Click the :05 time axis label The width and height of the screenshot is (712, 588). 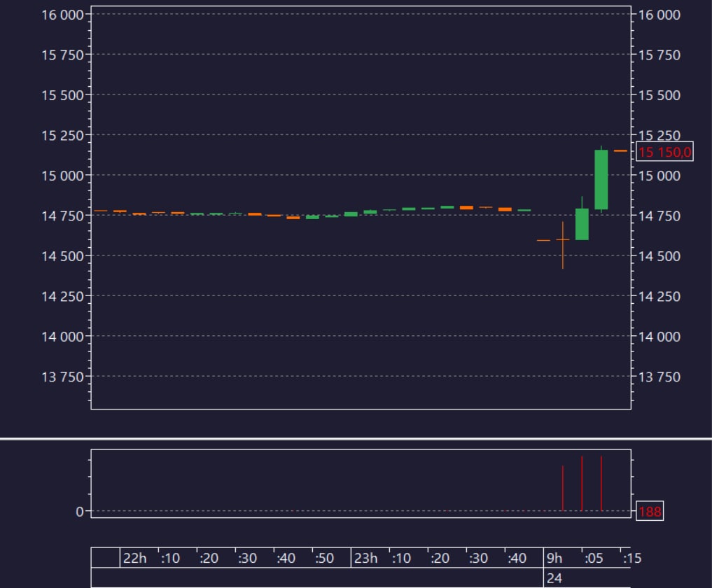point(594,558)
